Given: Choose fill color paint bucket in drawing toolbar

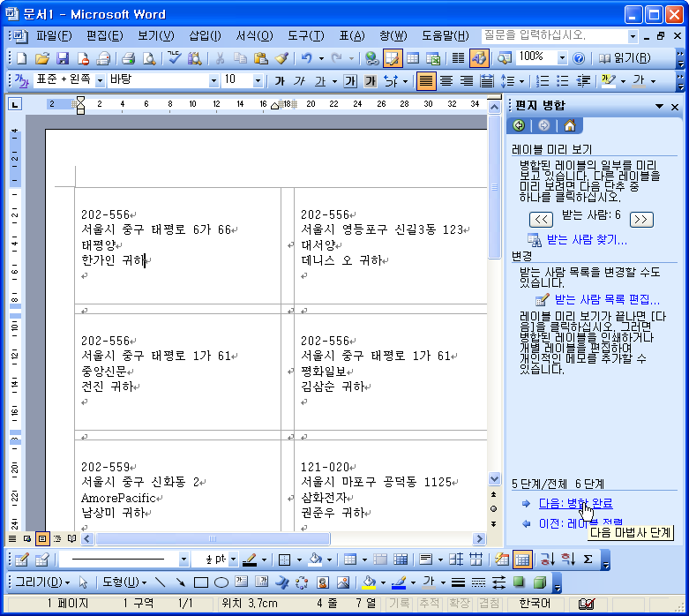Looking at the screenshot, I should 369,582.
